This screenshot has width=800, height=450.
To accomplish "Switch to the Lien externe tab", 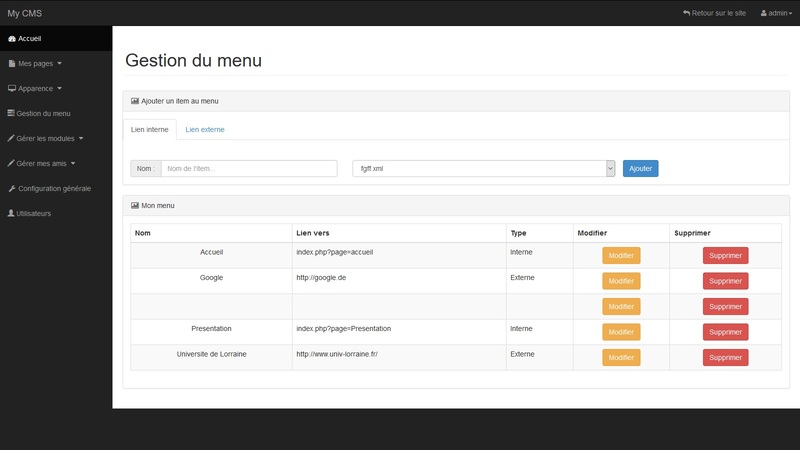I will tap(205, 130).
